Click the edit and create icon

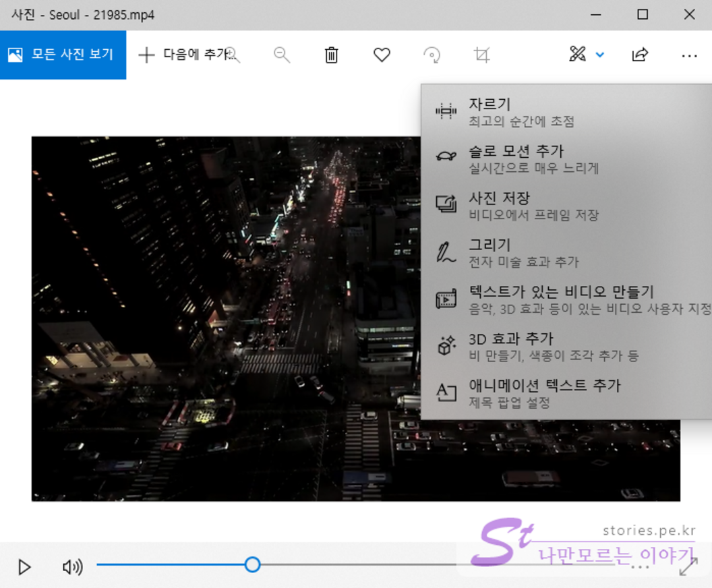(x=577, y=55)
